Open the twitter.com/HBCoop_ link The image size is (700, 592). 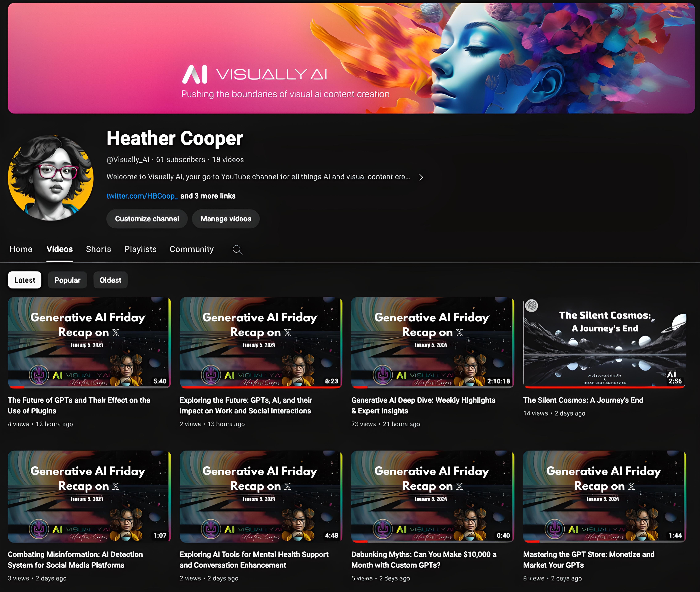[142, 196]
